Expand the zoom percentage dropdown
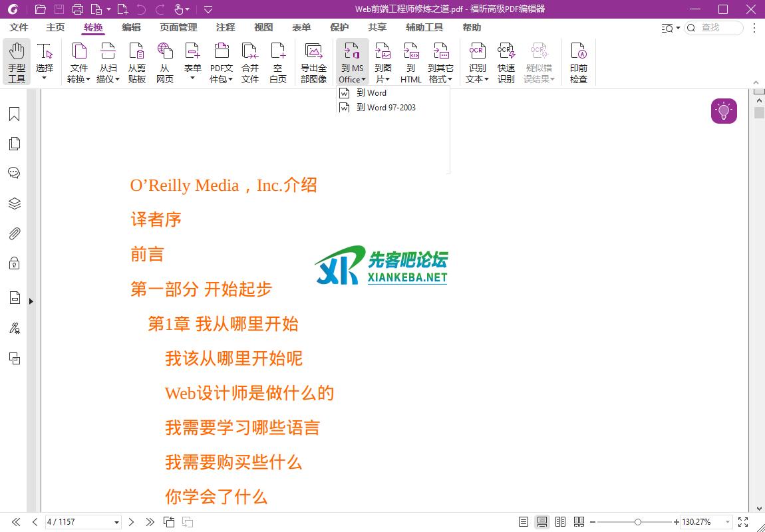This screenshot has width=765, height=532. tap(728, 522)
